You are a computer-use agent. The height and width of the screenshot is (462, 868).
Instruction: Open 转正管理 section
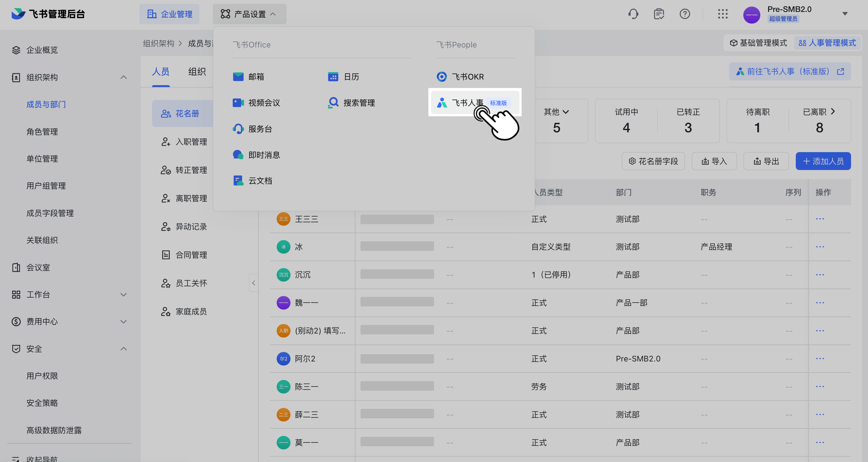tap(184, 170)
